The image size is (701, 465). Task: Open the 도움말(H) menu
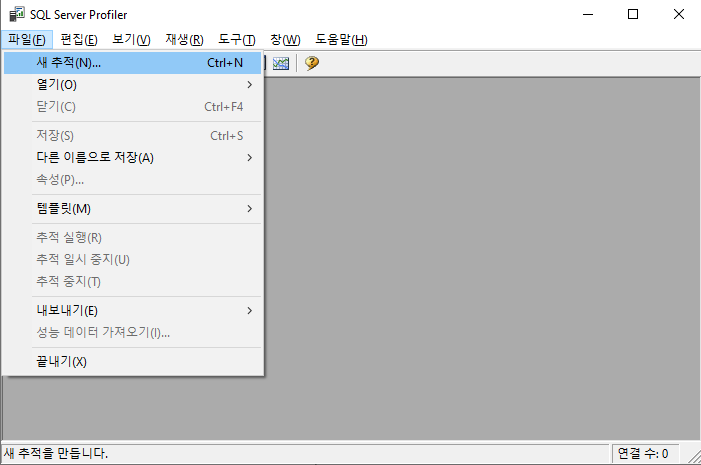(341, 40)
